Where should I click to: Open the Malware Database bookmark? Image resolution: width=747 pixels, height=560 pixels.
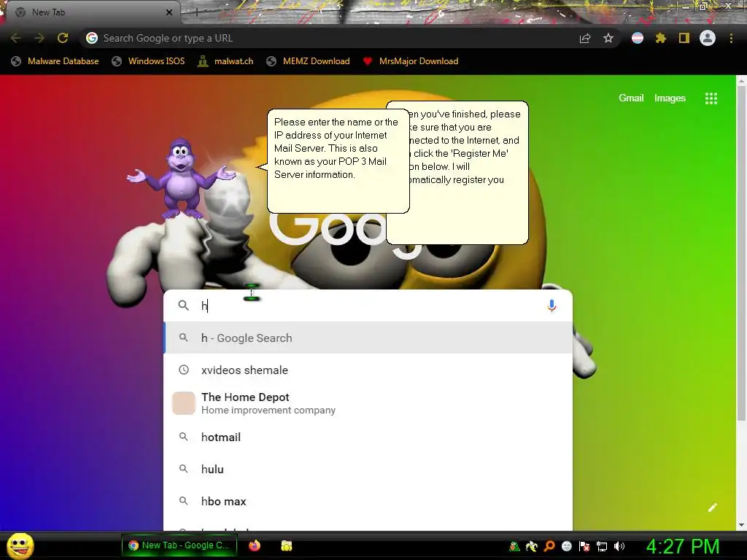pos(55,61)
